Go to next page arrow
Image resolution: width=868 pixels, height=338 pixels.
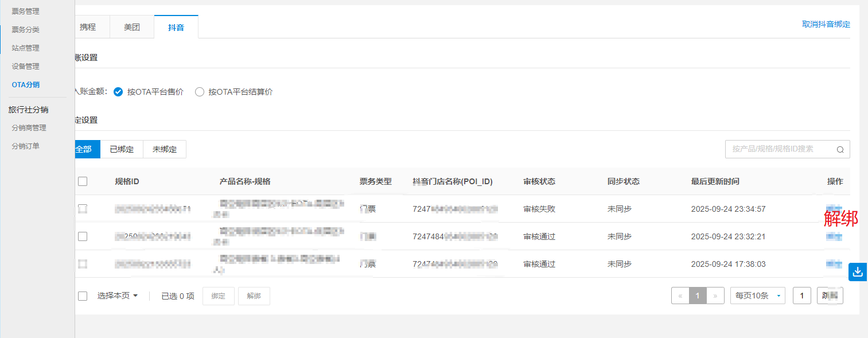point(715,296)
